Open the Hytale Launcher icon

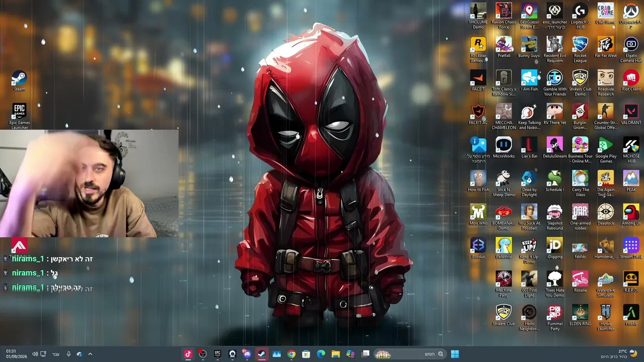point(606,318)
